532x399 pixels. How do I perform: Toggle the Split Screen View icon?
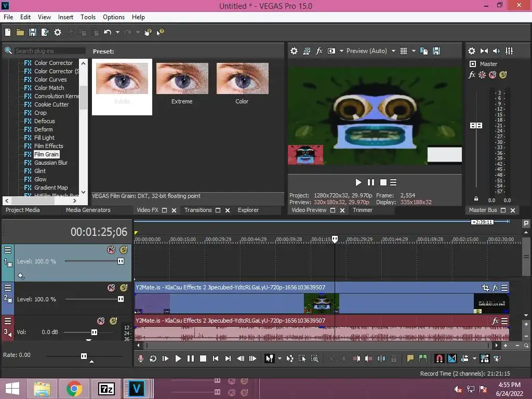pos(331,51)
